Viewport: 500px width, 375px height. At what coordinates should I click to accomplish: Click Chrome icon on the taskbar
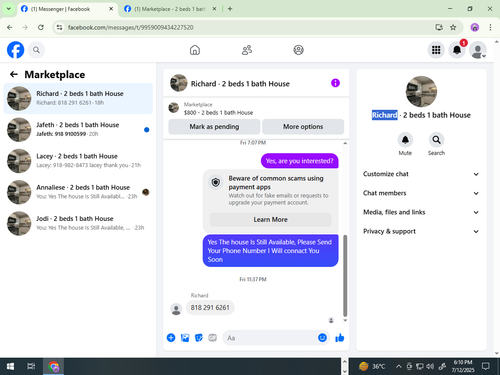pyautogui.click(x=53, y=366)
